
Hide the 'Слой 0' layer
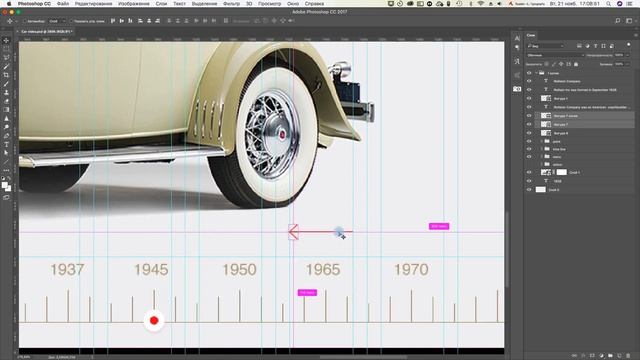tap(529, 190)
